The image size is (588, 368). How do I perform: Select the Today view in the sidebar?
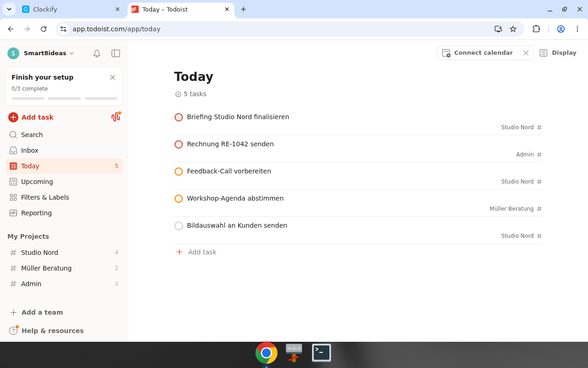(x=64, y=166)
